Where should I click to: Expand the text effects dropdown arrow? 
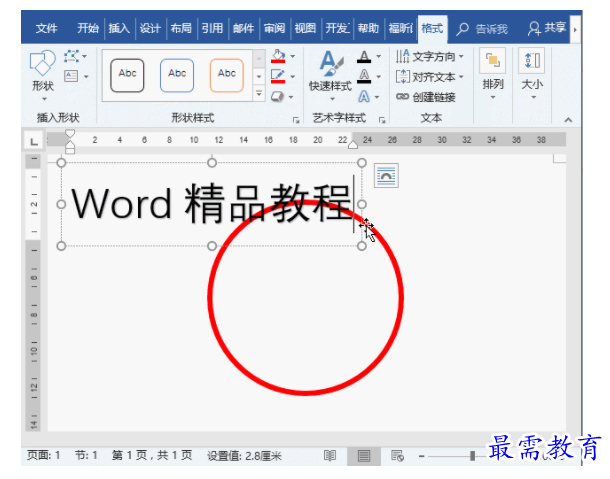click(377, 97)
